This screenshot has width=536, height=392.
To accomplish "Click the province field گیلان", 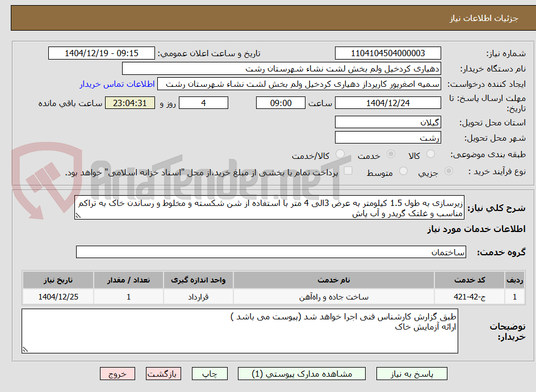I will point(388,122).
